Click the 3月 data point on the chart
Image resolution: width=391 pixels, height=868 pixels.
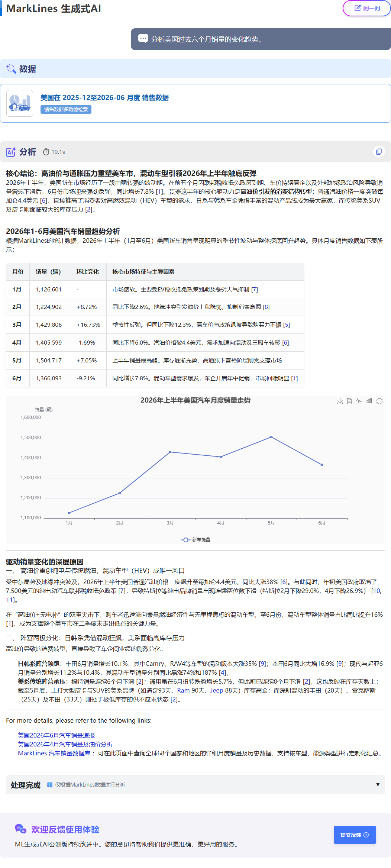[170, 452]
